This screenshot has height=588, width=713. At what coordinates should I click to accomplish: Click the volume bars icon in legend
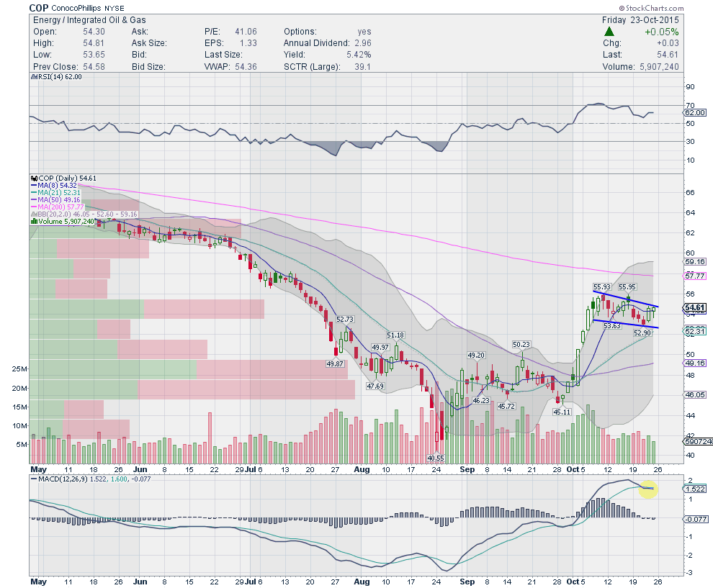[x=34, y=221]
